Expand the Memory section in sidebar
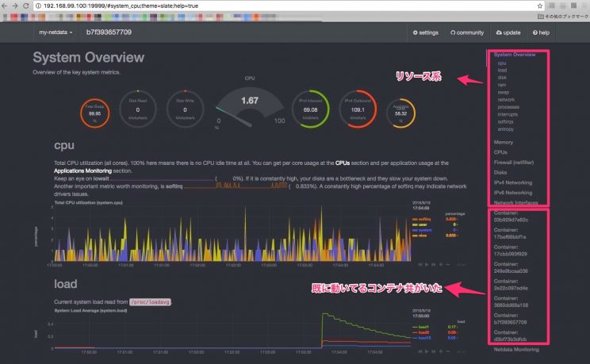 coord(504,142)
